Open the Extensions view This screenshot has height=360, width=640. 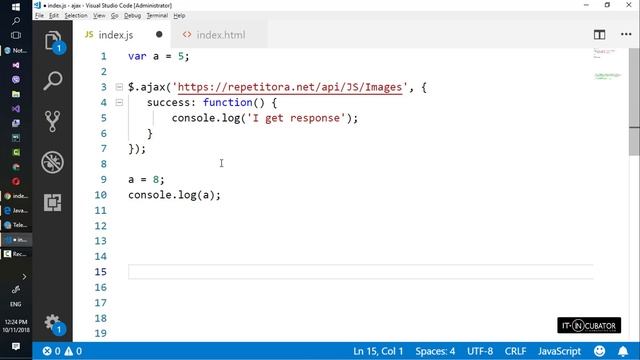pos(52,202)
